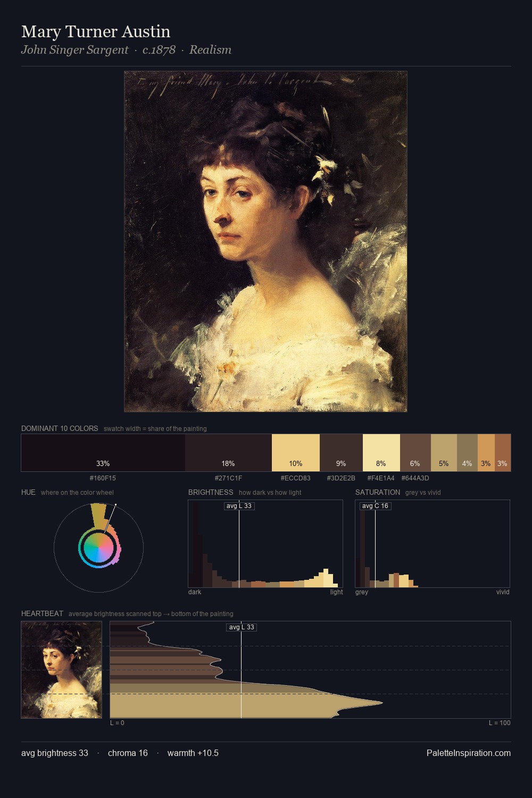Click the "L = 0" axis label
532x798 pixels.
(117, 723)
